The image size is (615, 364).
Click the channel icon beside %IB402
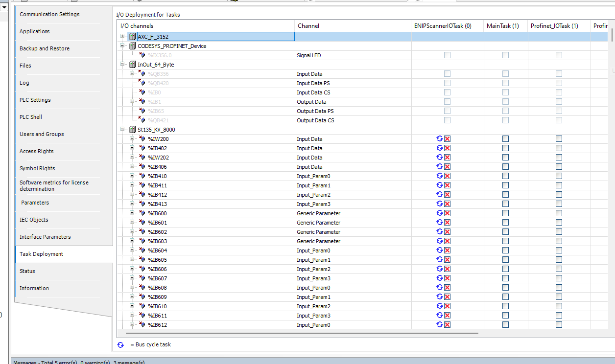point(142,148)
